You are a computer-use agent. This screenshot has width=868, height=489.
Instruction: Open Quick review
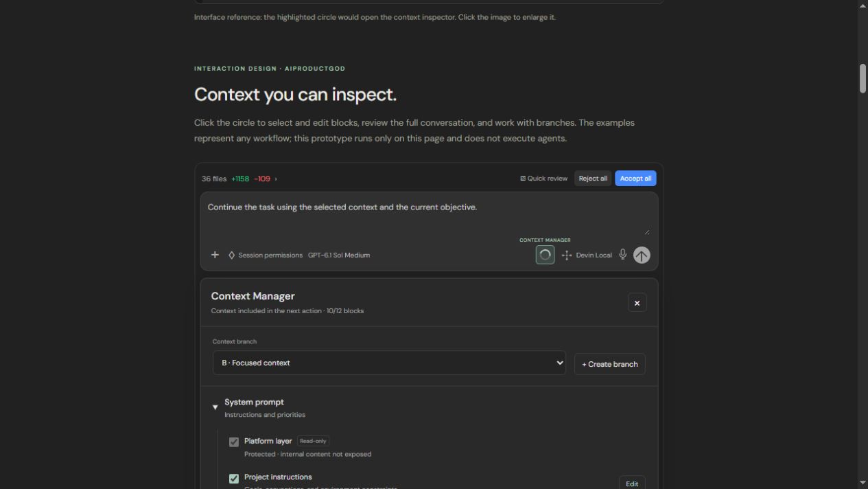543,179
